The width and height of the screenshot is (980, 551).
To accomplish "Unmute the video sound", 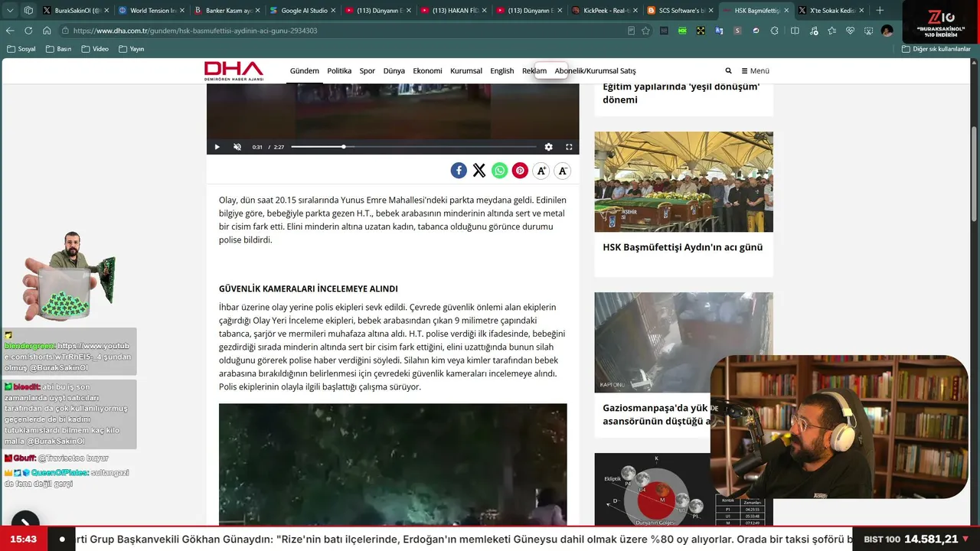I will coord(237,147).
